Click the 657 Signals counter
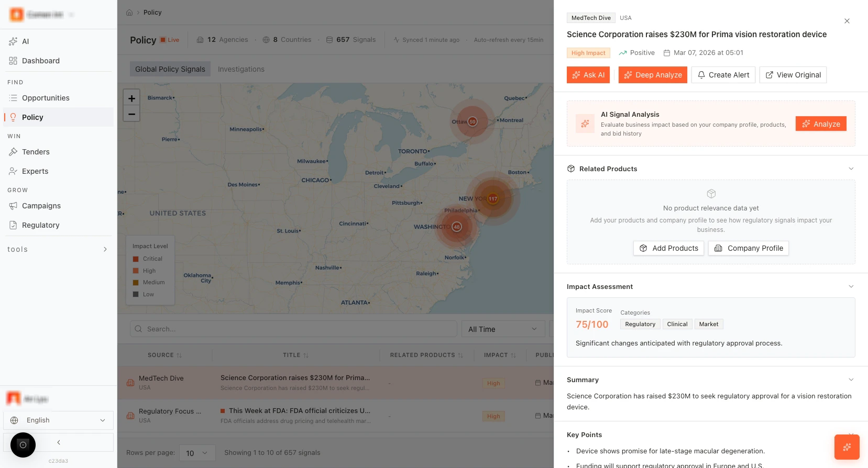868x468 pixels. (351, 40)
